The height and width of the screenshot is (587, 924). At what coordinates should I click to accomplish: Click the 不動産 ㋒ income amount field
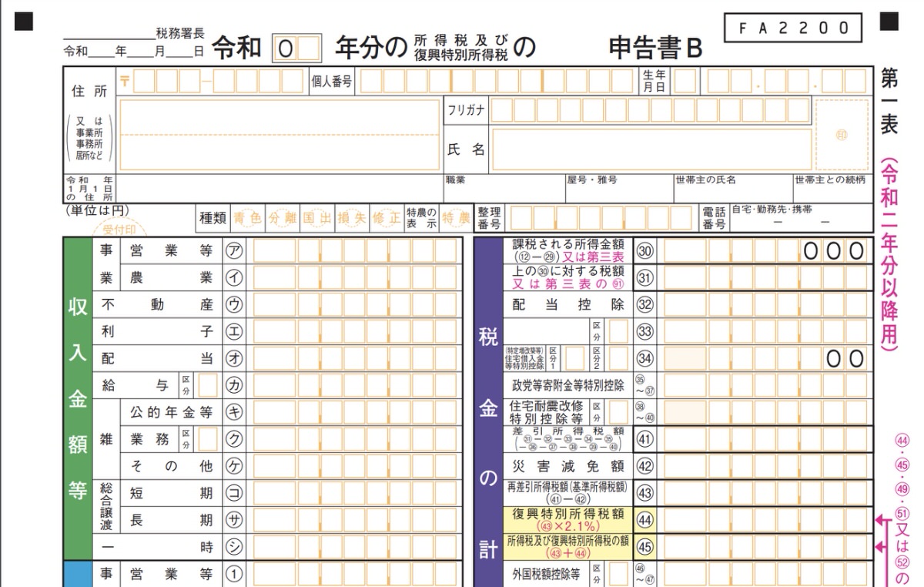coord(356,304)
